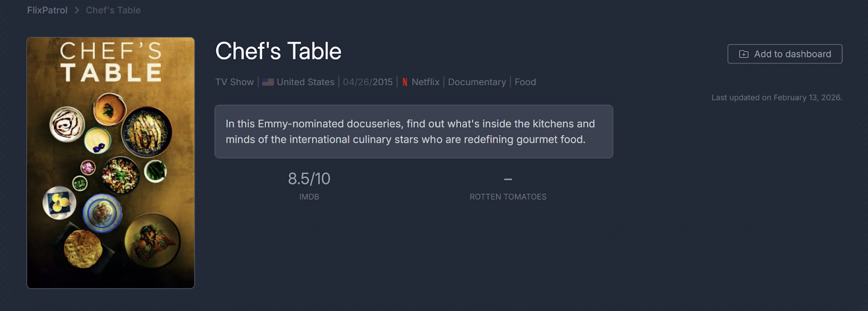868x311 pixels.
Task: Click the Last updated date text
Action: point(776,98)
